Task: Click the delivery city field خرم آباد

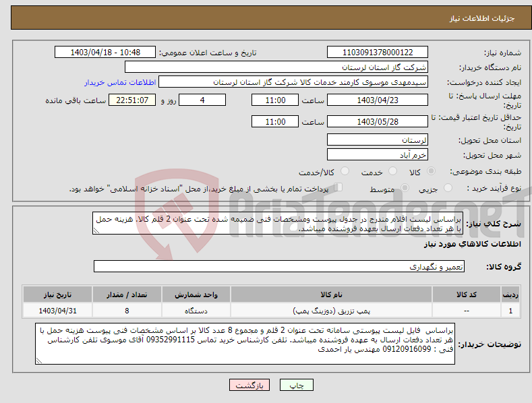Action: pos(378,154)
